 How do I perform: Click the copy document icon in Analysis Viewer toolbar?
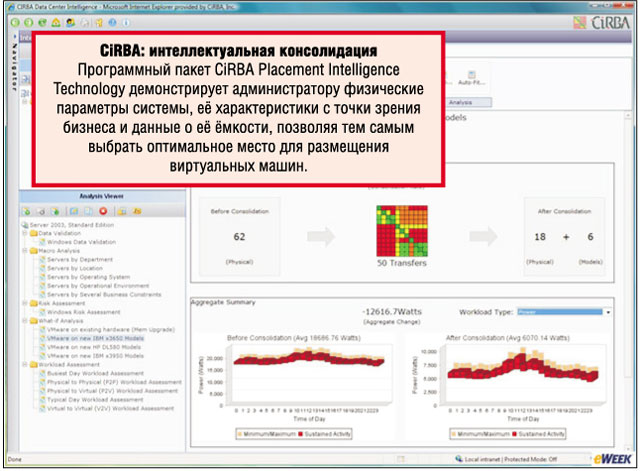pyautogui.click(x=88, y=211)
